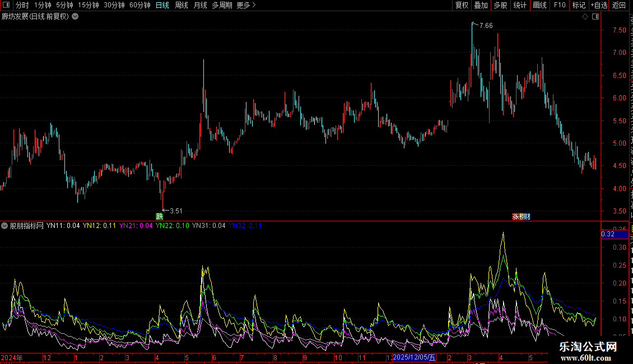
Task: Select the 5分钟 period
Action: [64, 5]
